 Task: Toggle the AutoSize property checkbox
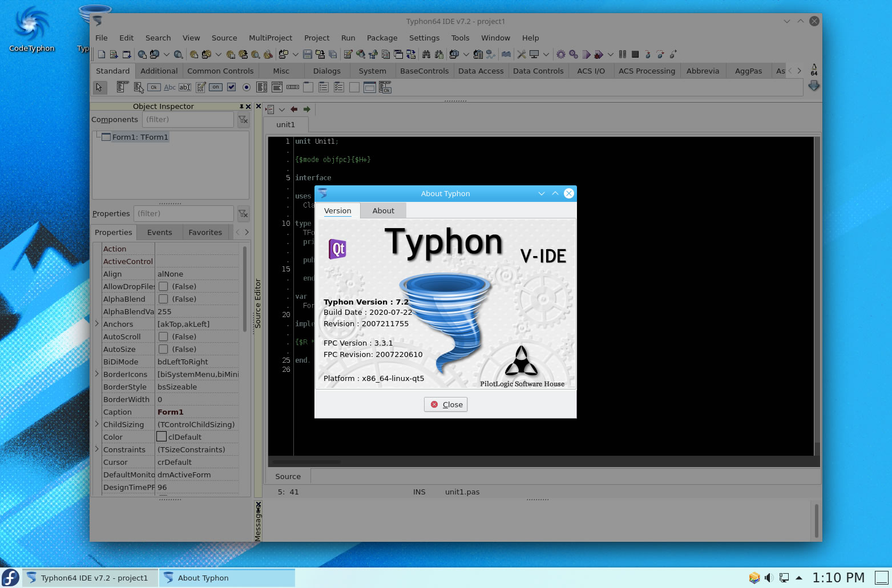(163, 349)
